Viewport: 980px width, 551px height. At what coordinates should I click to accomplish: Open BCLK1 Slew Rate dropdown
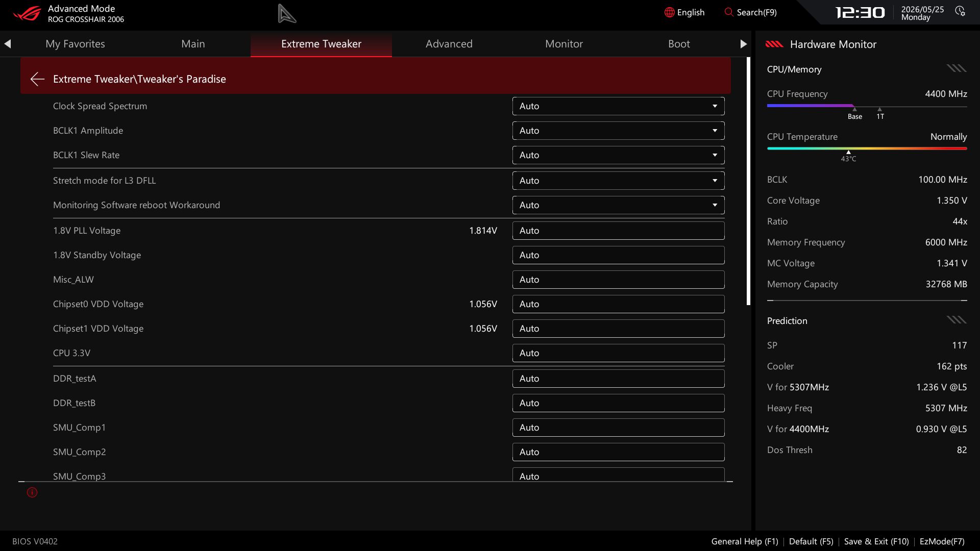pyautogui.click(x=618, y=155)
